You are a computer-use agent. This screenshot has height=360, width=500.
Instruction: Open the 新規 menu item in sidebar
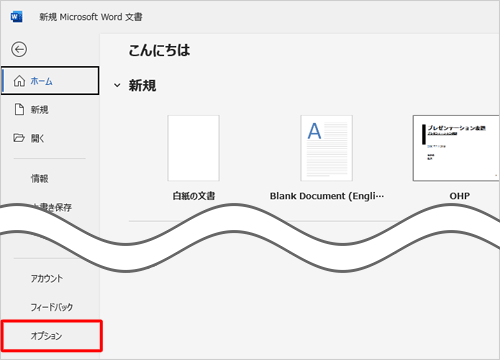coord(50,109)
